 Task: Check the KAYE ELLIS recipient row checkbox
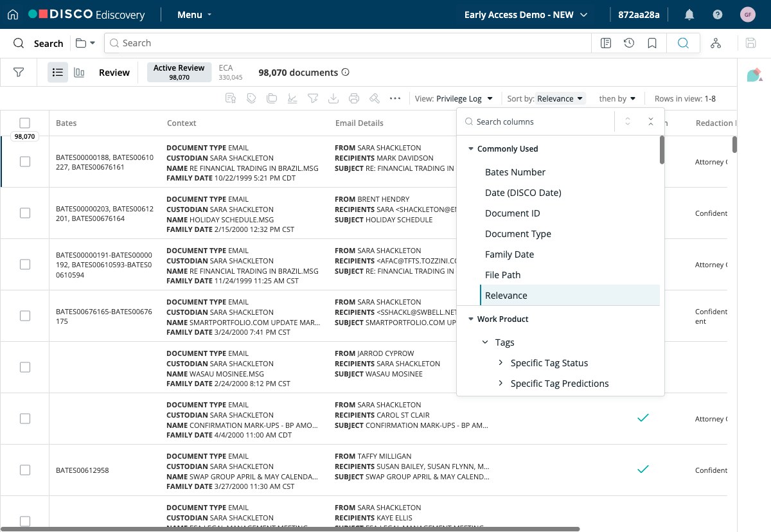tap(24, 521)
